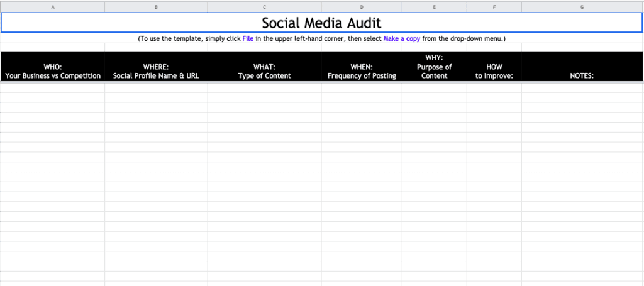Select column G header

[x=582, y=6]
